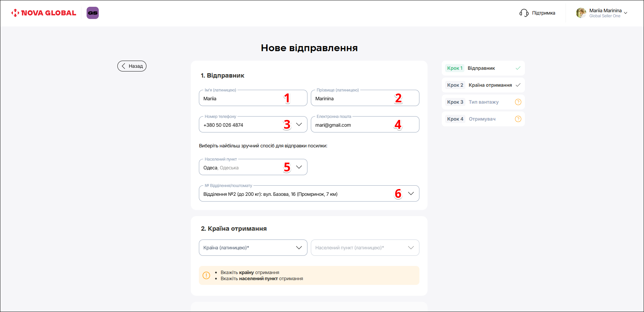Click the orange warning exclamation icon
Screen dimensions: 644x312
coord(206,275)
